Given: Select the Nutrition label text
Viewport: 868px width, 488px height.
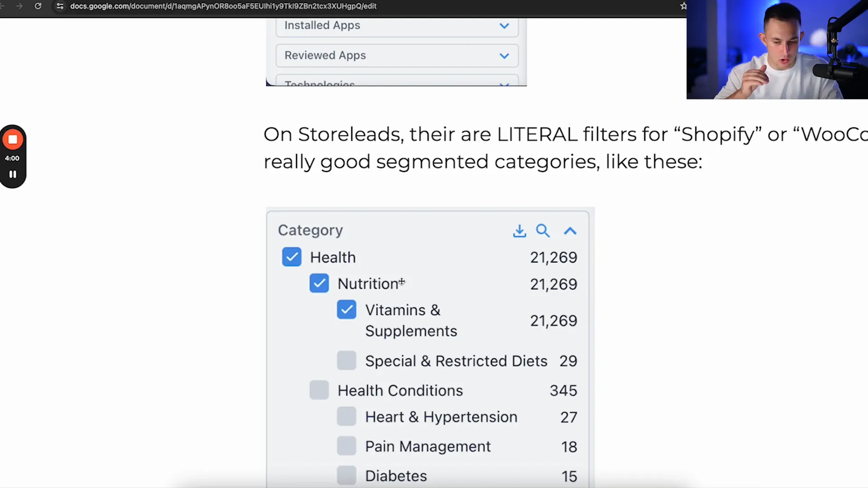Looking at the screenshot, I should pos(368,284).
